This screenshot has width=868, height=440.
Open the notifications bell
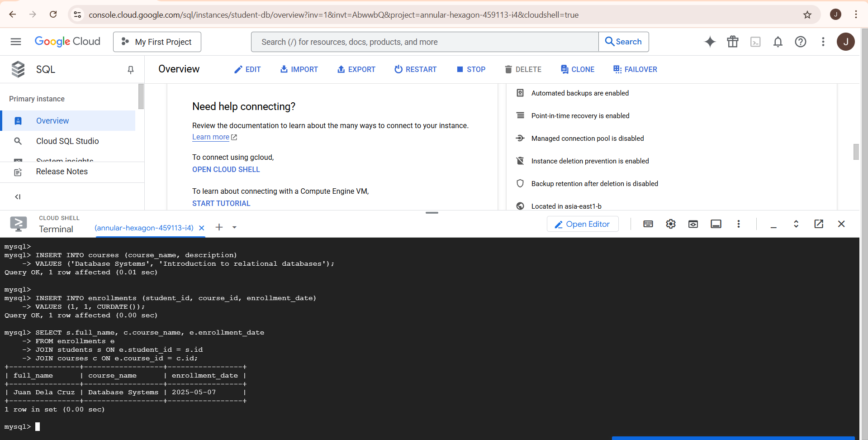(778, 42)
